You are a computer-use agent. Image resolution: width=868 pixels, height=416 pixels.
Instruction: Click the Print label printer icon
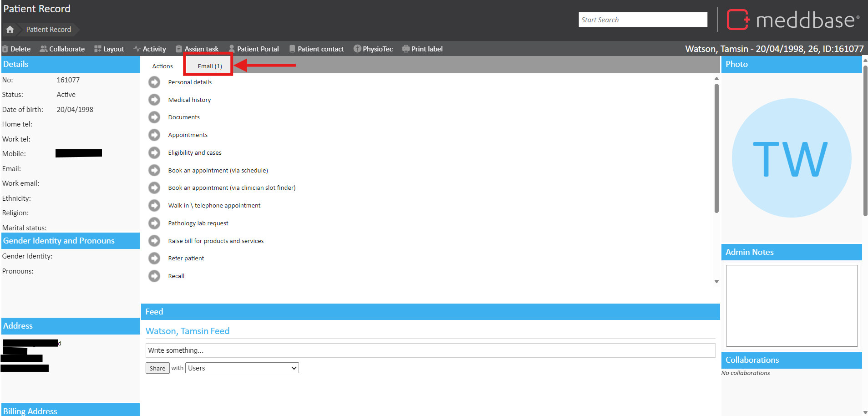tap(406, 49)
